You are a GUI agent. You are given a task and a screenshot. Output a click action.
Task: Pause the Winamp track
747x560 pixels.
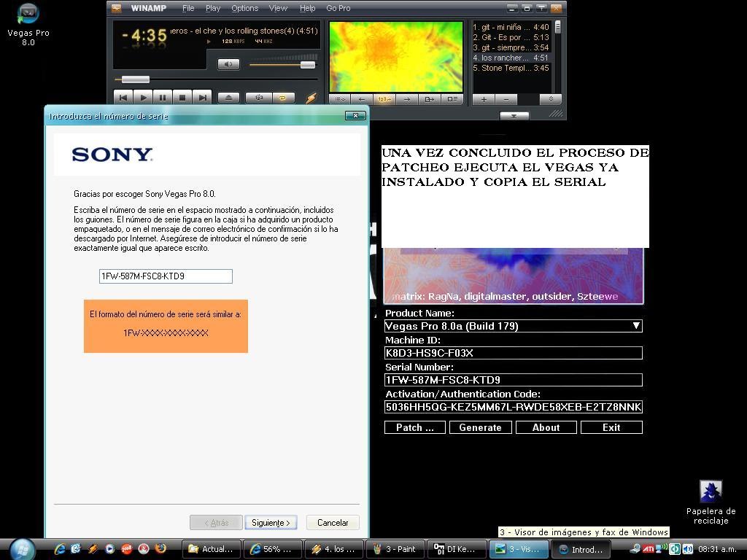tap(163, 97)
